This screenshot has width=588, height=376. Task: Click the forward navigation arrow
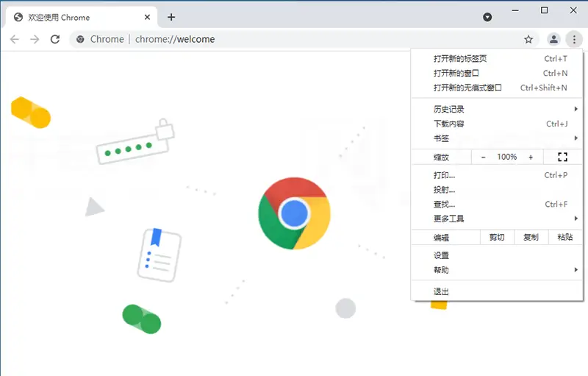(35, 40)
